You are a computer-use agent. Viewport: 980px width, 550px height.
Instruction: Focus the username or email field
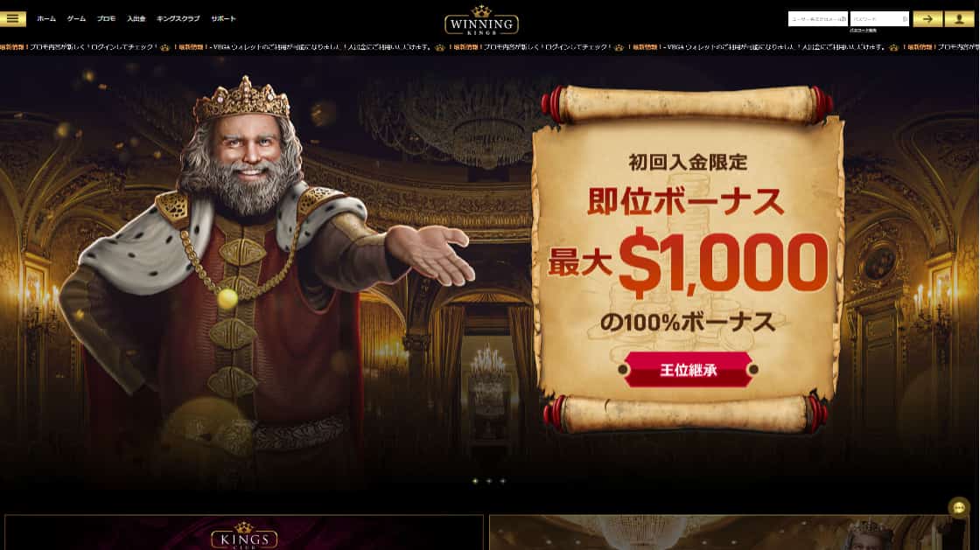click(x=817, y=18)
